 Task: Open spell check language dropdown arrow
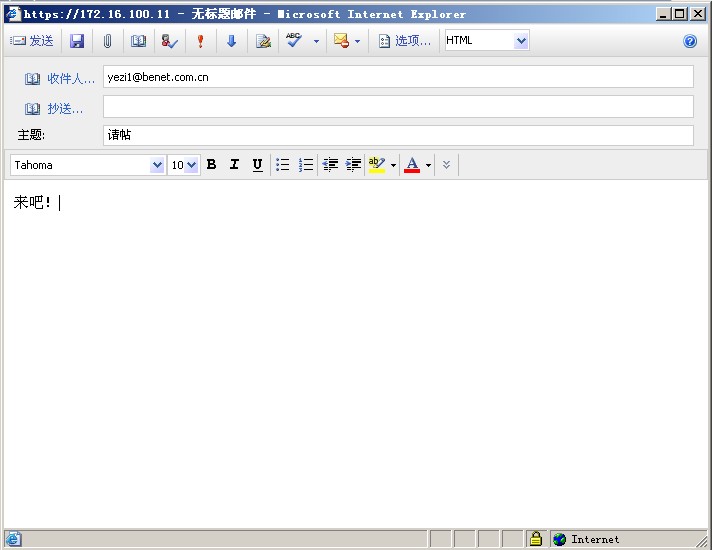coord(316,41)
